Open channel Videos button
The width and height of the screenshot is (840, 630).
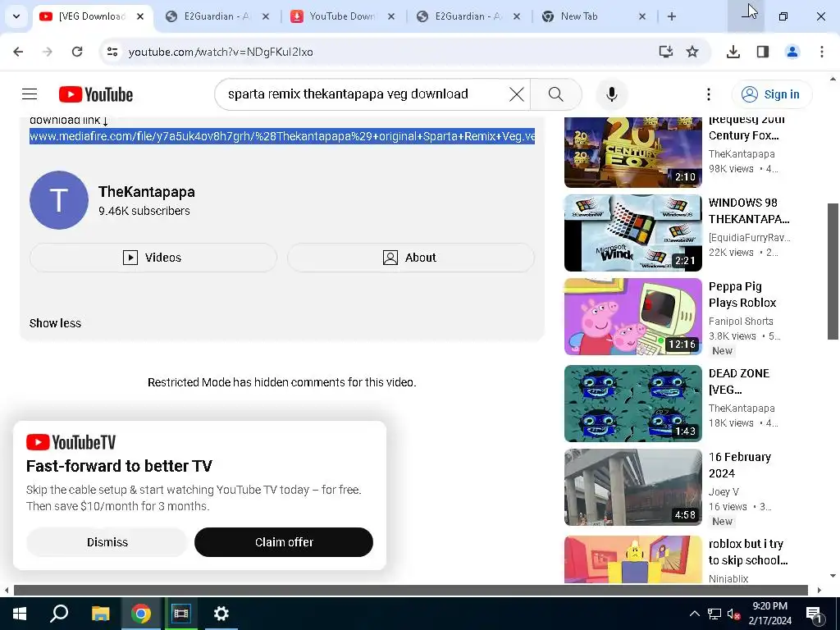click(153, 258)
